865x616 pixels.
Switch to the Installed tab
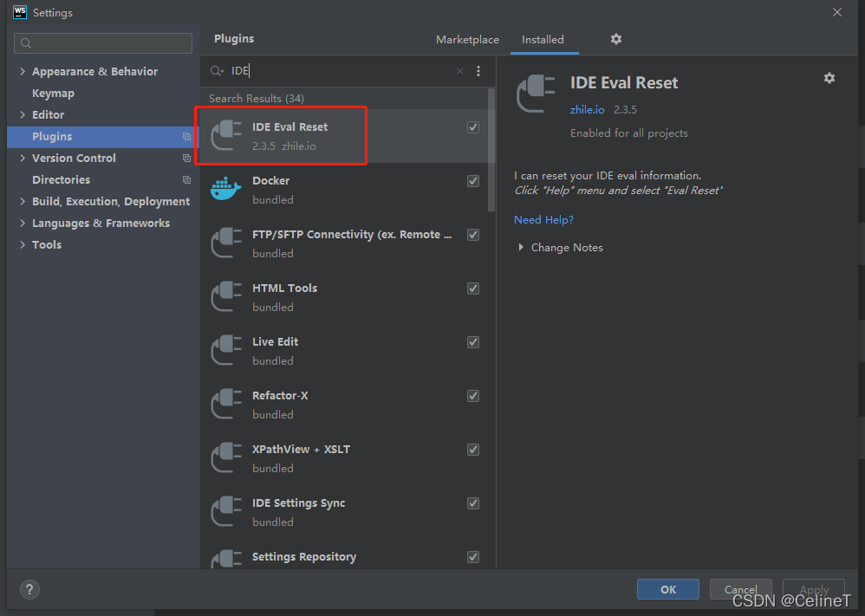click(x=543, y=40)
